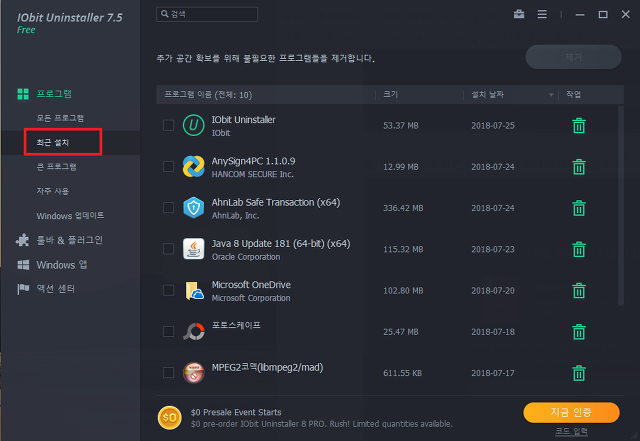Click 336.42 MB size value
The image size is (640, 441).
[403, 208]
